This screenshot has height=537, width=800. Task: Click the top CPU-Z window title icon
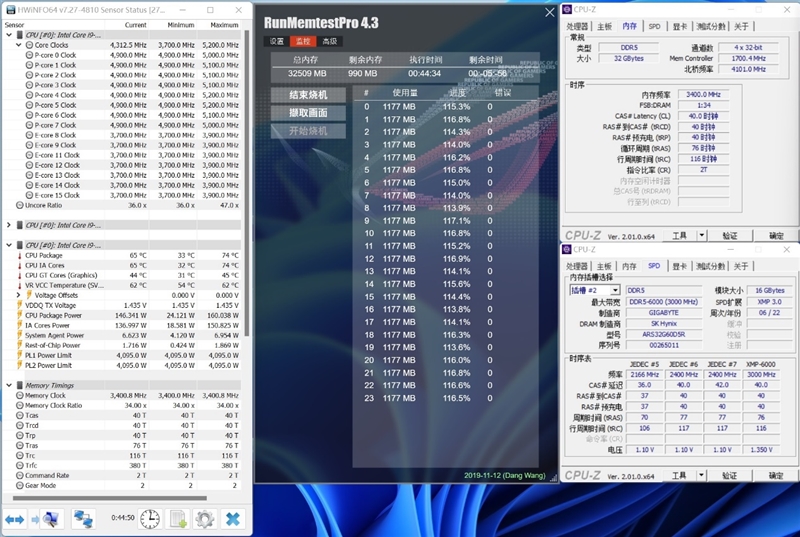coord(567,9)
